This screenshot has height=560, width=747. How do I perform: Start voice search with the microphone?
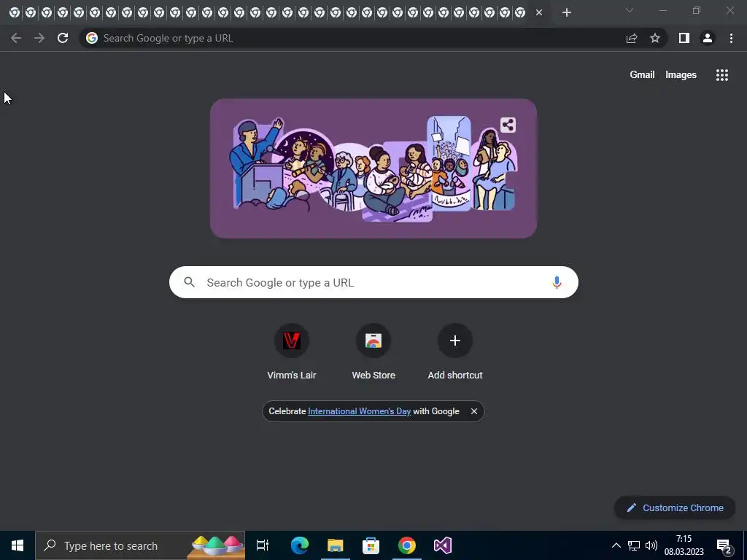557,282
